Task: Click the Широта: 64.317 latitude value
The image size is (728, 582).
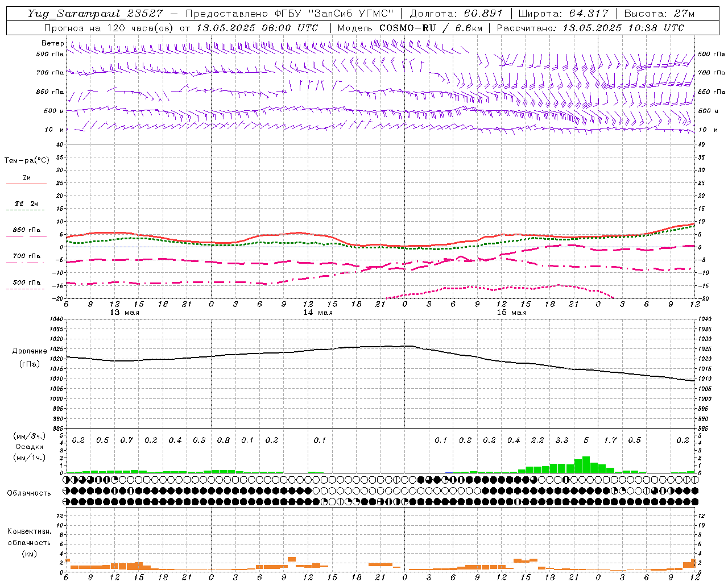Action: [563, 14]
